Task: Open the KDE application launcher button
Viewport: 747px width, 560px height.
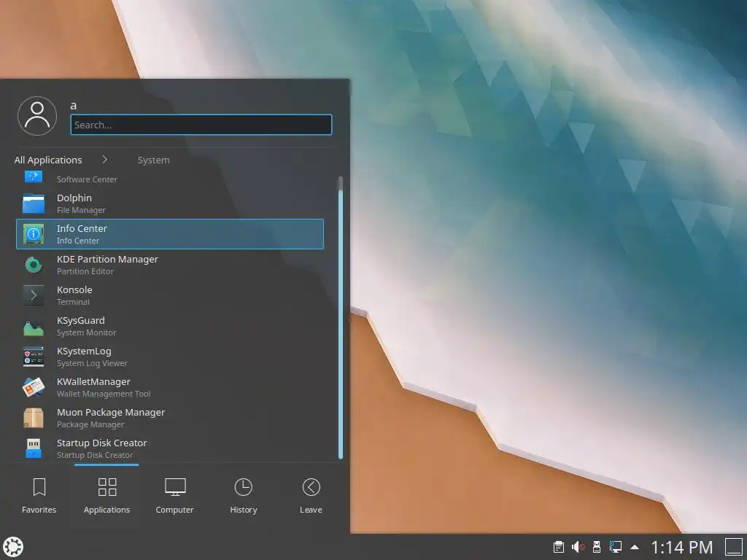Action: [13, 547]
